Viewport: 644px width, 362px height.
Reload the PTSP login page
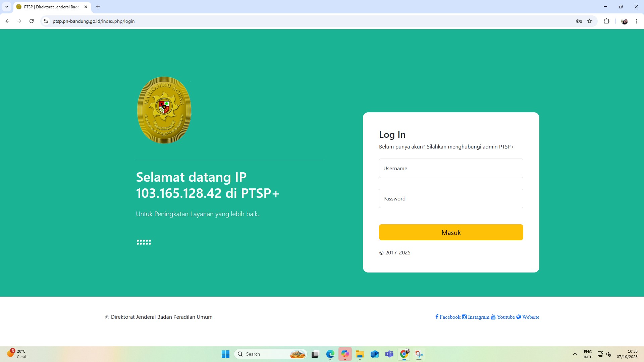point(32,21)
